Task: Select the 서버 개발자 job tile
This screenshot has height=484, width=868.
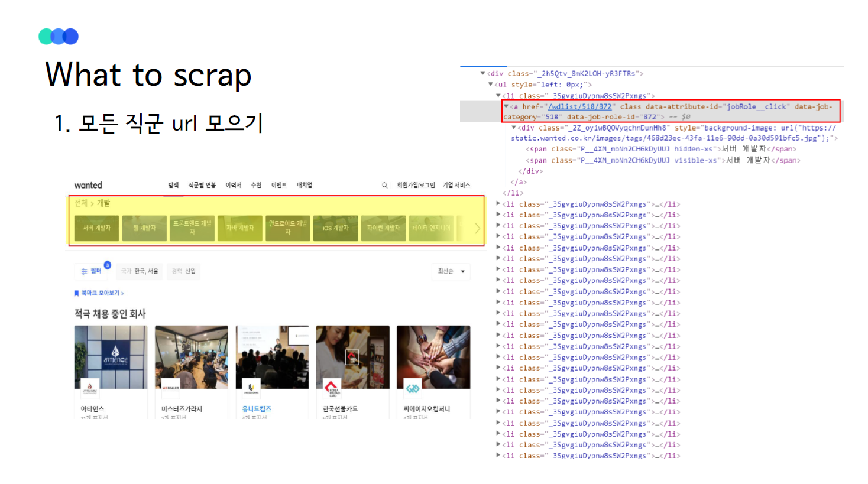Action: coord(96,228)
